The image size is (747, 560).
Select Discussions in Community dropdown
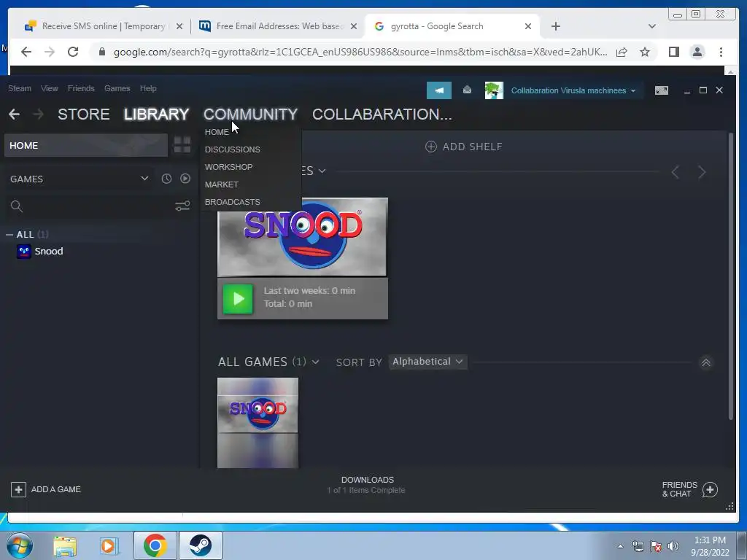coord(233,149)
